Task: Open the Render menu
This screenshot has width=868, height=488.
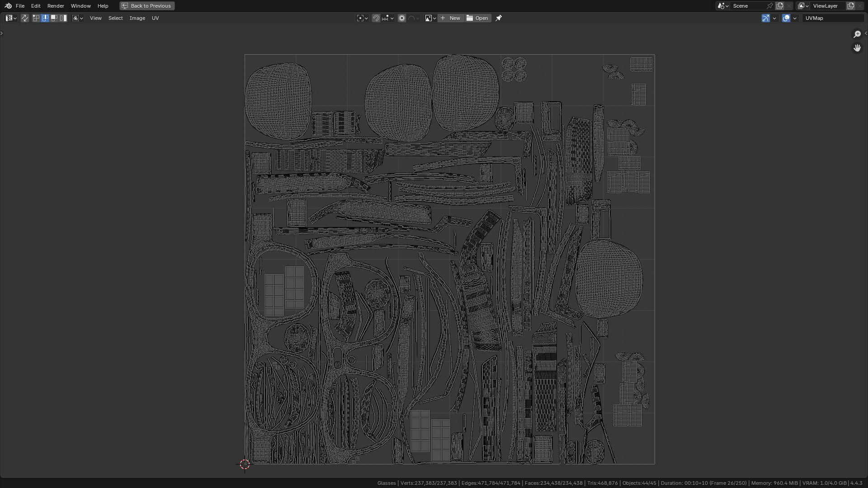Action: pos(56,6)
